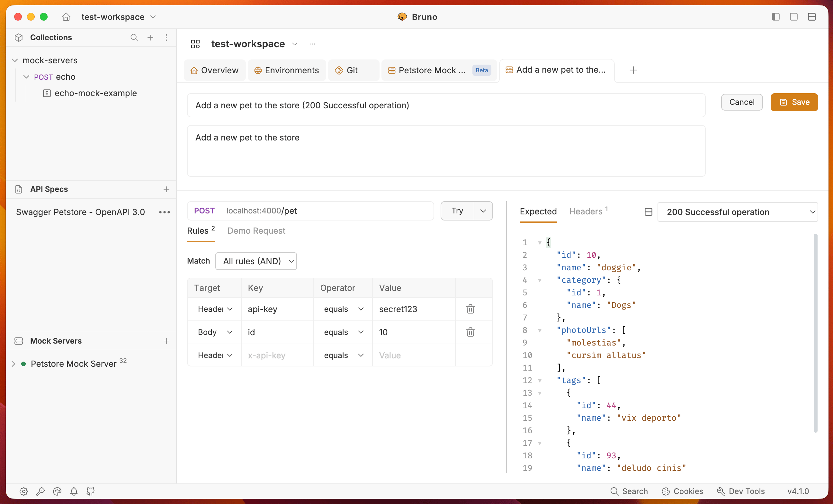Edit the secret123 value field
The height and width of the screenshot is (504, 833).
[x=414, y=309]
